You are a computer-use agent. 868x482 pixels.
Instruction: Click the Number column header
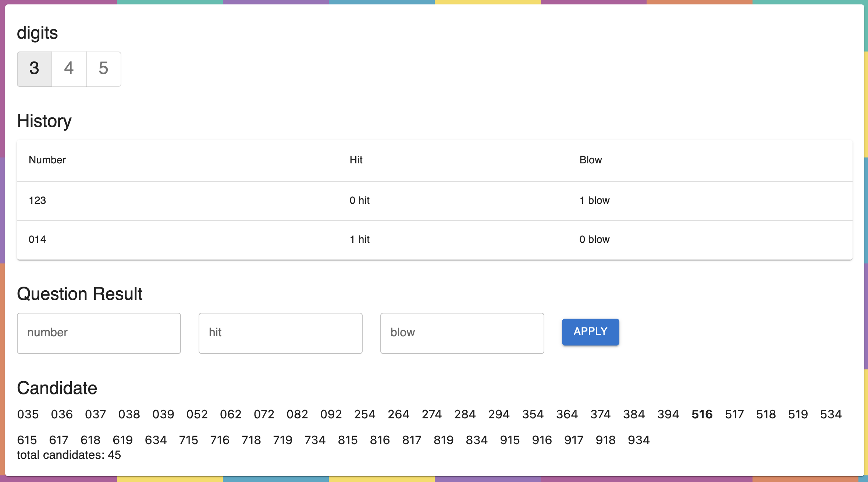point(47,160)
